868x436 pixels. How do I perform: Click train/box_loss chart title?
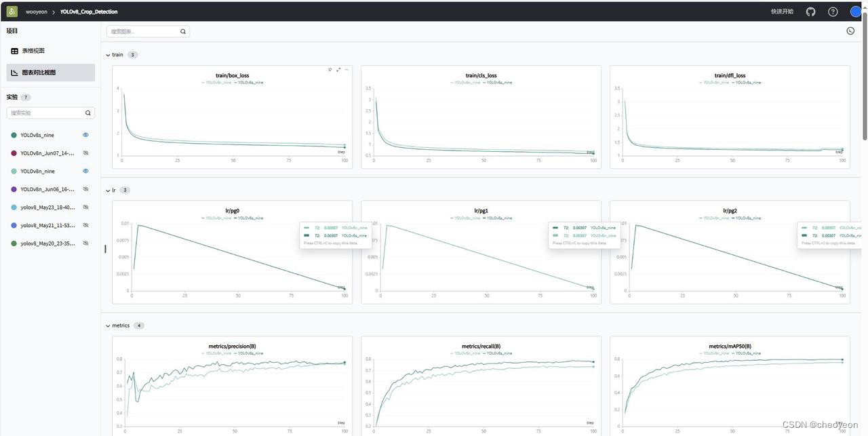232,75
